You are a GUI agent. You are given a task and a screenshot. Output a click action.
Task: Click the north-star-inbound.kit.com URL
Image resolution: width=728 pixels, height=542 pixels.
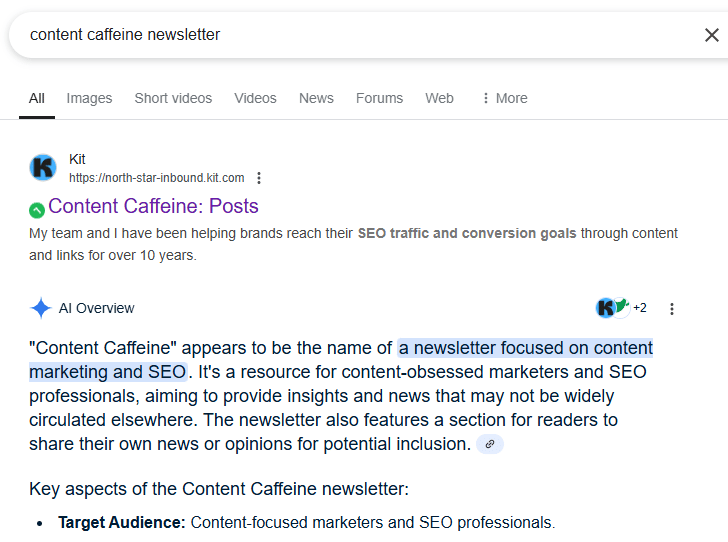pyautogui.click(x=156, y=178)
